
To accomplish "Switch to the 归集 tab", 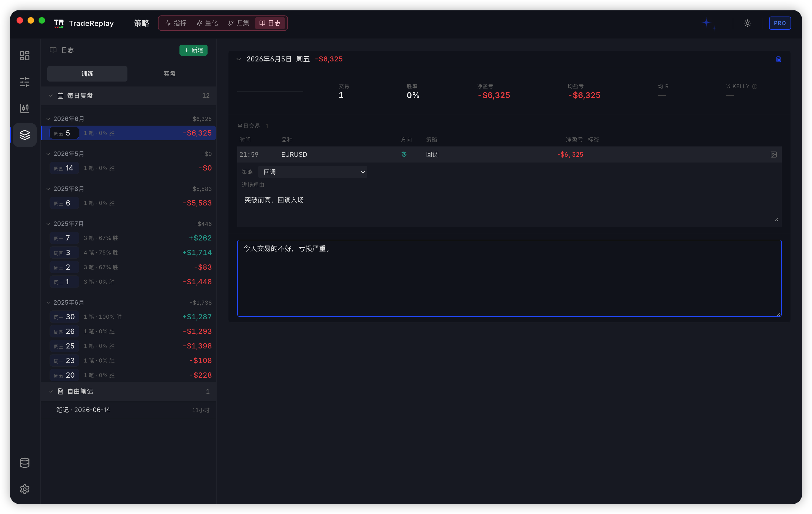I will tap(238, 23).
